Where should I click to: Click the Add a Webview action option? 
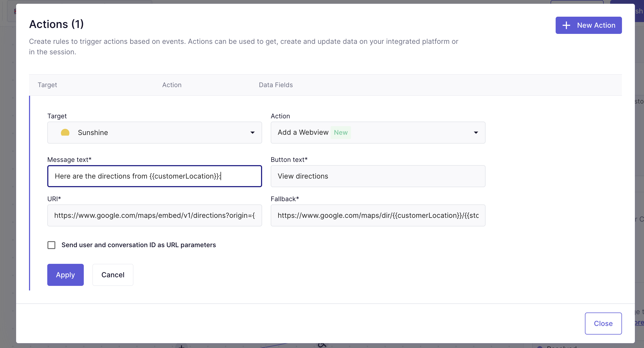pos(378,132)
